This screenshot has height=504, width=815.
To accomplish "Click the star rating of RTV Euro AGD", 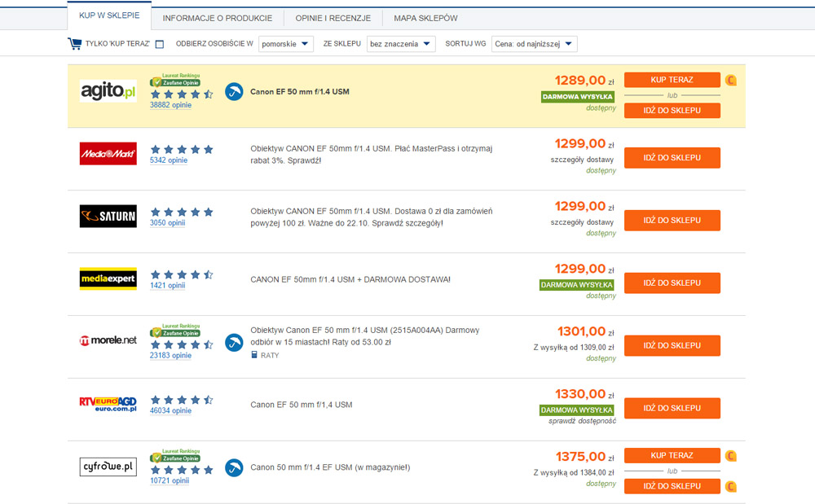I will (x=182, y=400).
